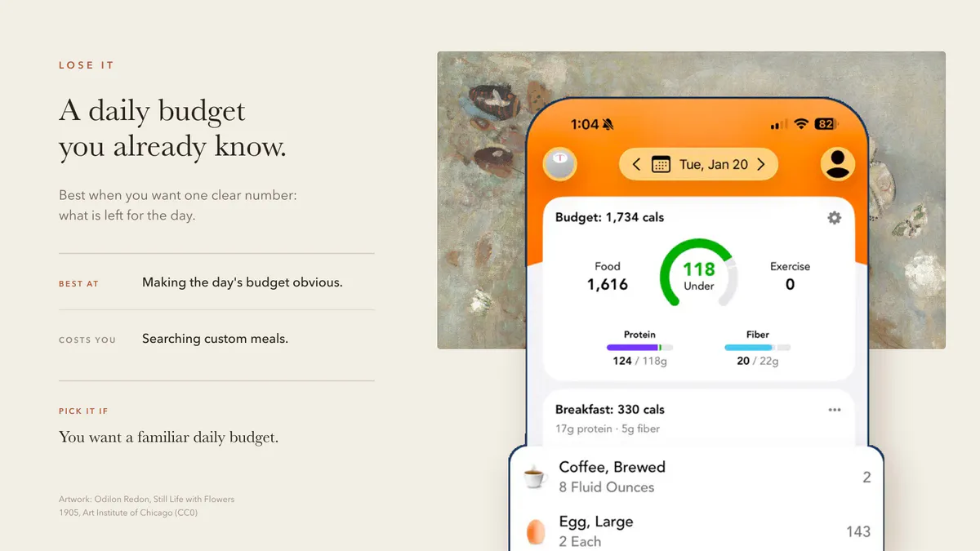
Task: Click 'Searching custom meals.' text
Action: [x=215, y=339]
